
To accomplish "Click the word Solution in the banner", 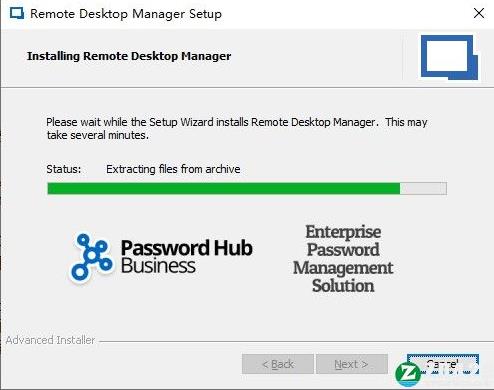I will pos(343,286).
